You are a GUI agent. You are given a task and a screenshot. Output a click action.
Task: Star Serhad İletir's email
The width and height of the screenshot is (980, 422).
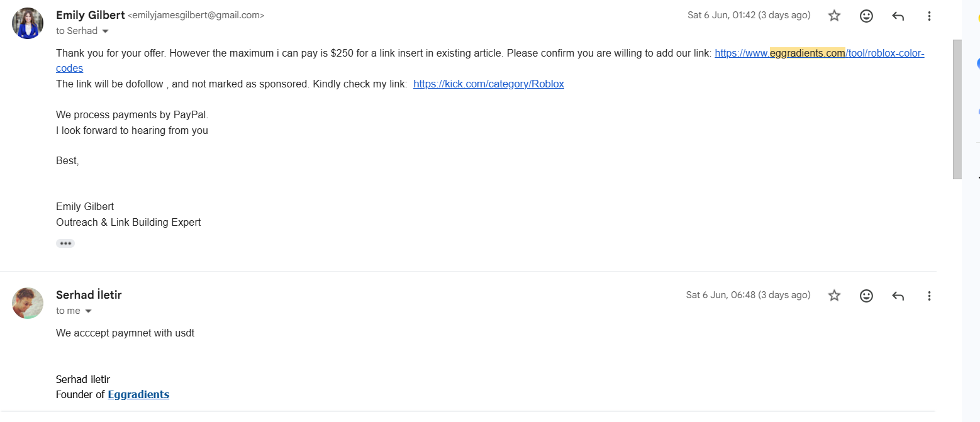pos(834,296)
